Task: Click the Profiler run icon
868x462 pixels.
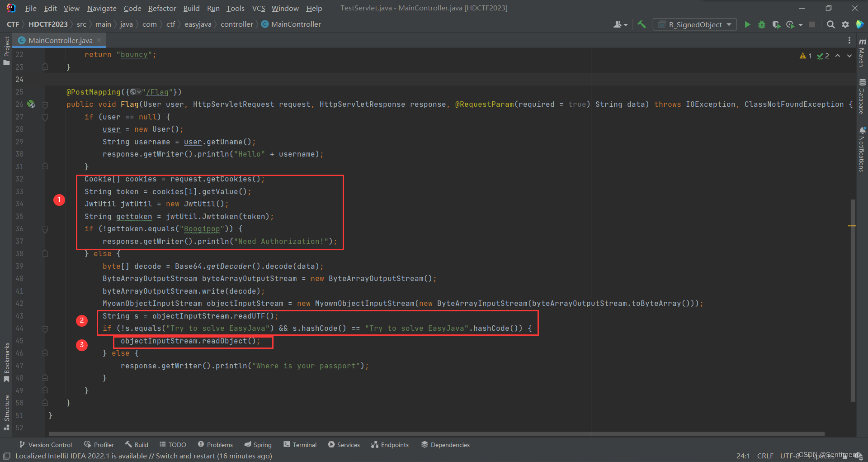Action: (x=790, y=24)
